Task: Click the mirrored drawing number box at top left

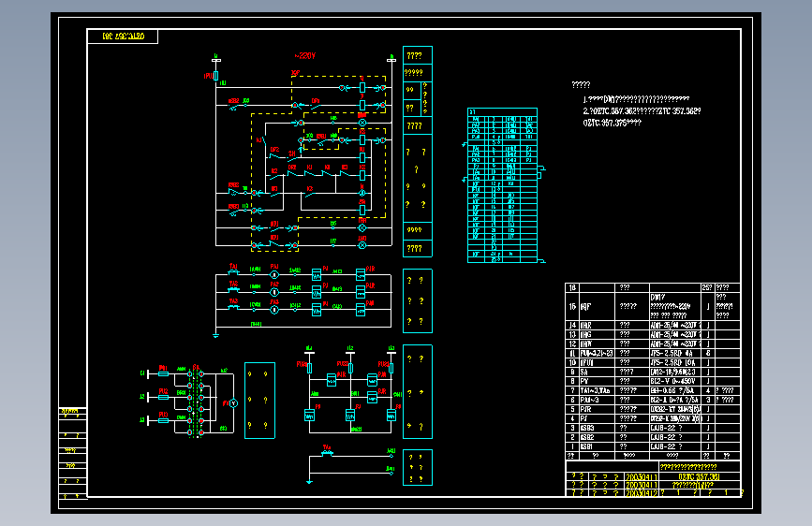Action: (123, 37)
